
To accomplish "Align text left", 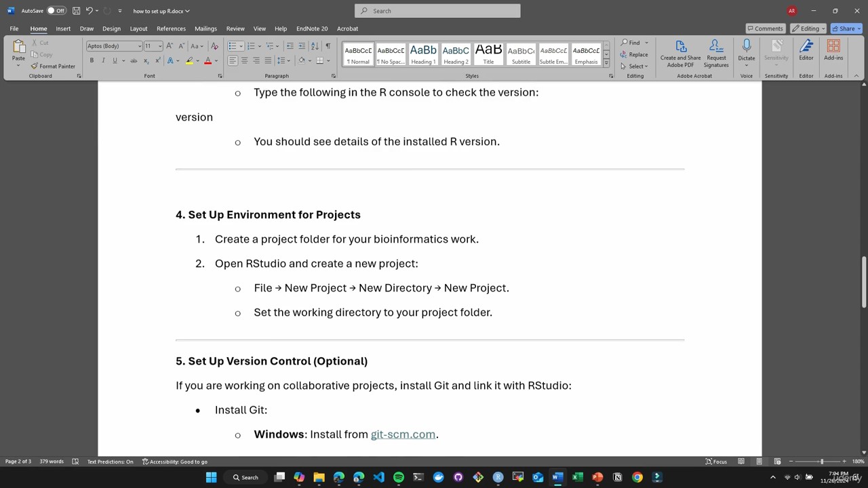I will [x=233, y=60].
